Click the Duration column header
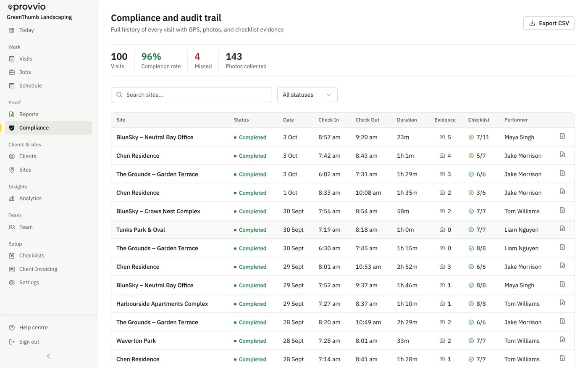 [x=407, y=120]
